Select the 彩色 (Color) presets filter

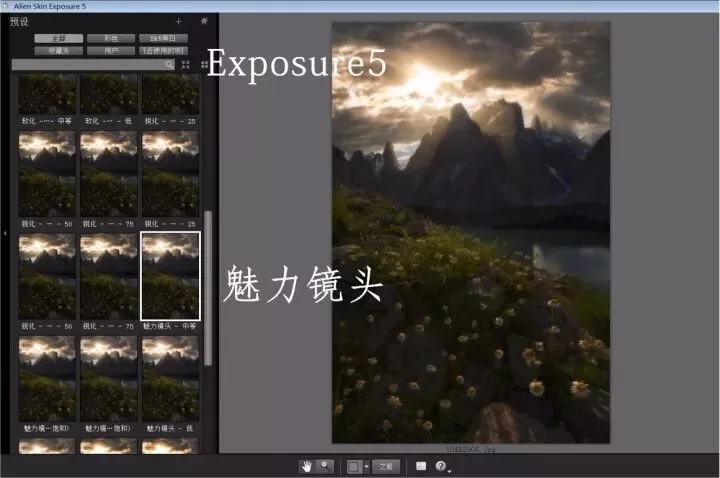[111, 38]
